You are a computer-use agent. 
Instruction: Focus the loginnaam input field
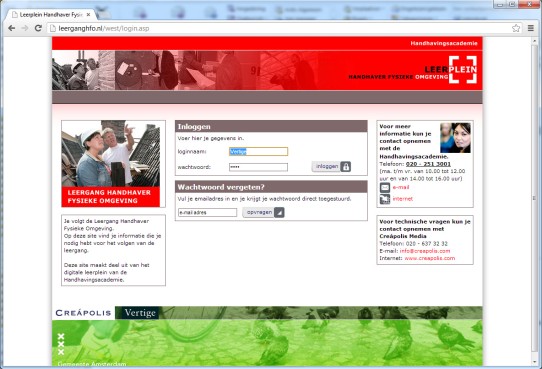258,151
